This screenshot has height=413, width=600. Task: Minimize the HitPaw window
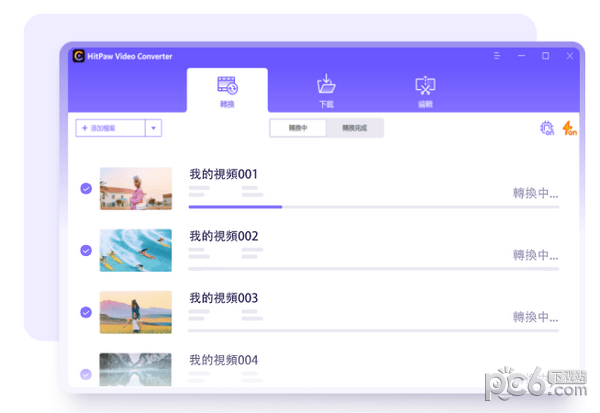[521, 56]
